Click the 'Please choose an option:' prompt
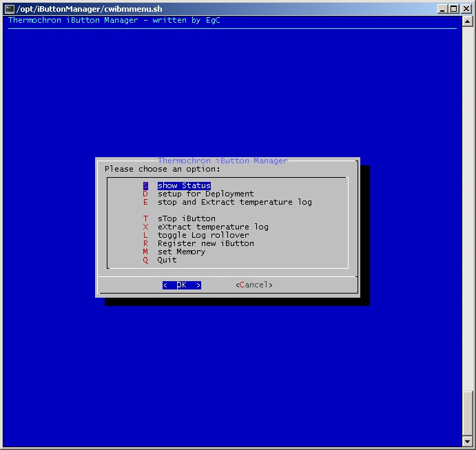Image resolution: width=476 pixels, height=450 pixels. (163, 169)
